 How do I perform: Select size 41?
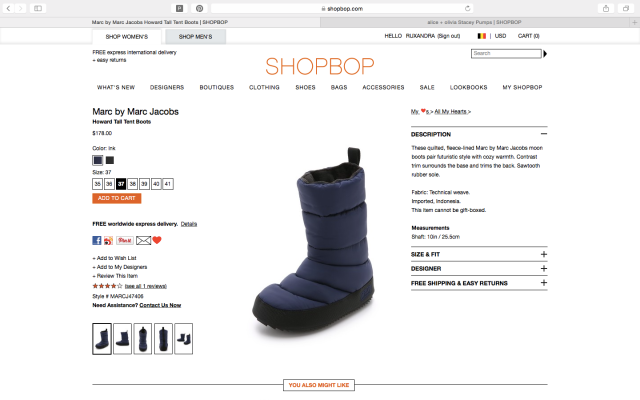(x=168, y=184)
